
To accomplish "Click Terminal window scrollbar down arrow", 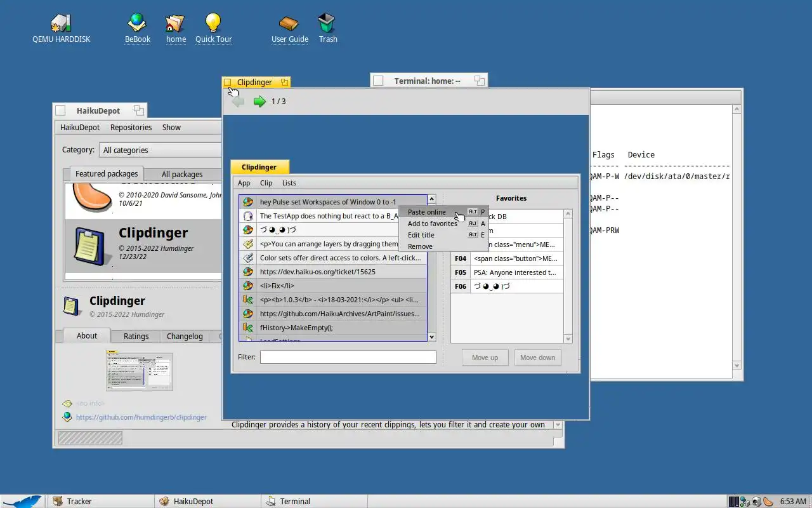I will point(737,365).
